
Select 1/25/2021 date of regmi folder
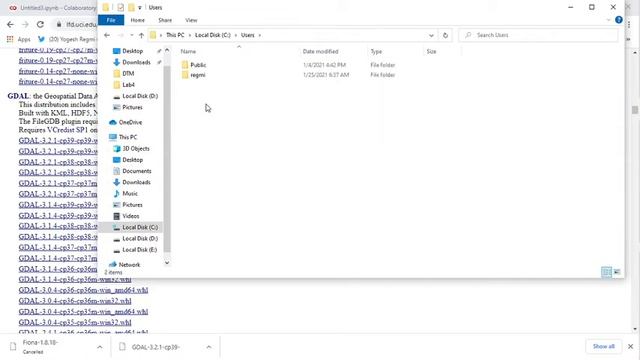pyautogui.click(x=326, y=75)
